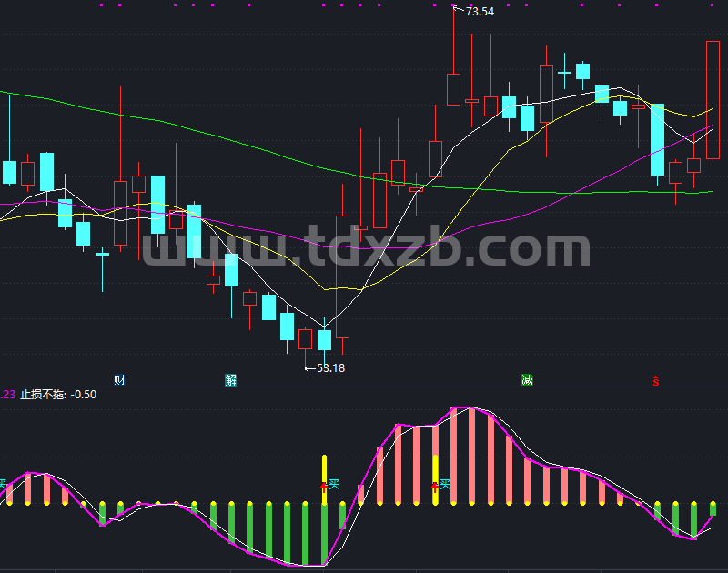This screenshot has width=728, height=573.
Task: Click the magenta .23 indicator value
Action: click(7, 395)
